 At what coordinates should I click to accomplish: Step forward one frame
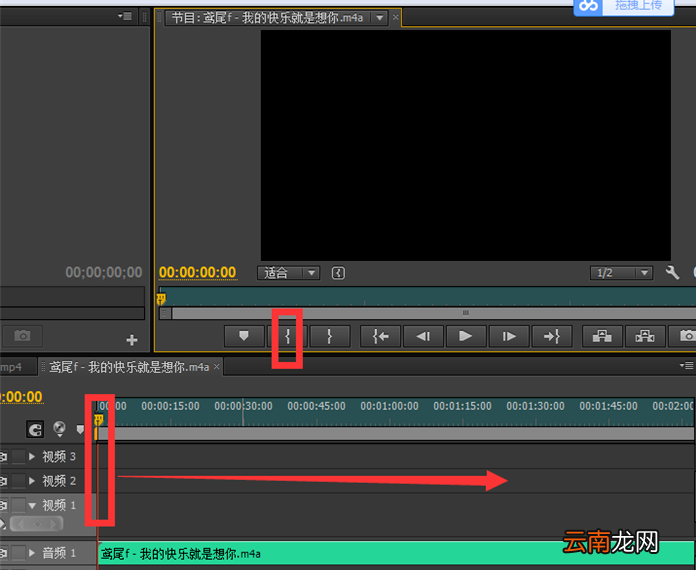coord(509,336)
